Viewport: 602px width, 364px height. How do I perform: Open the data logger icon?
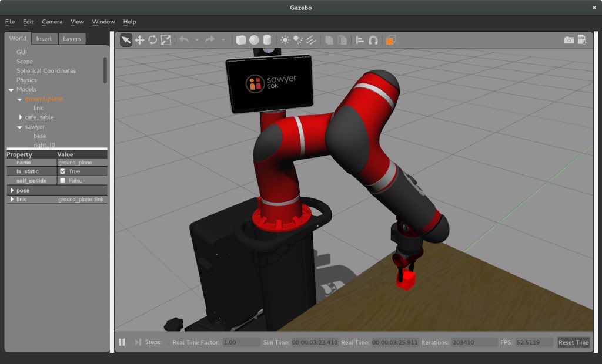pos(582,40)
